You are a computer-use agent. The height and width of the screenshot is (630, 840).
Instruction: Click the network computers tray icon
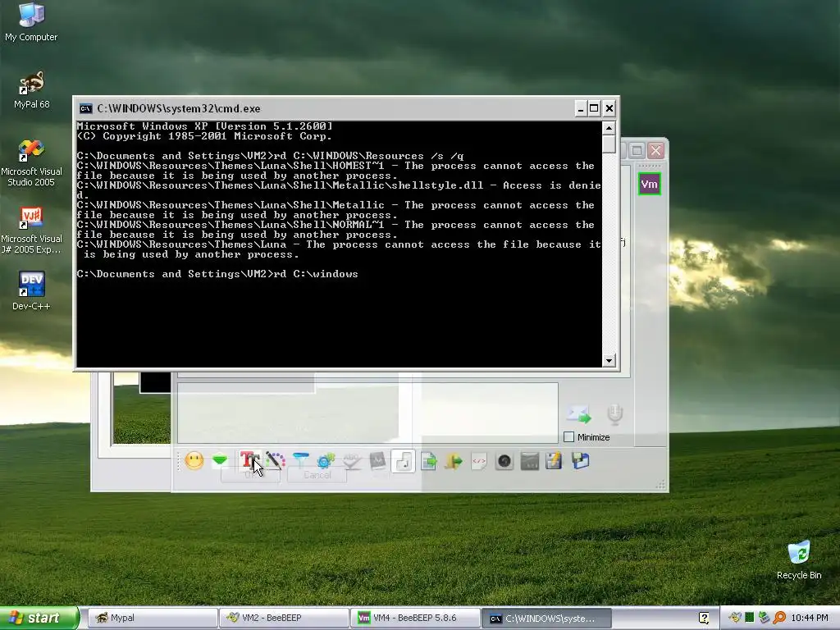tap(764, 618)
